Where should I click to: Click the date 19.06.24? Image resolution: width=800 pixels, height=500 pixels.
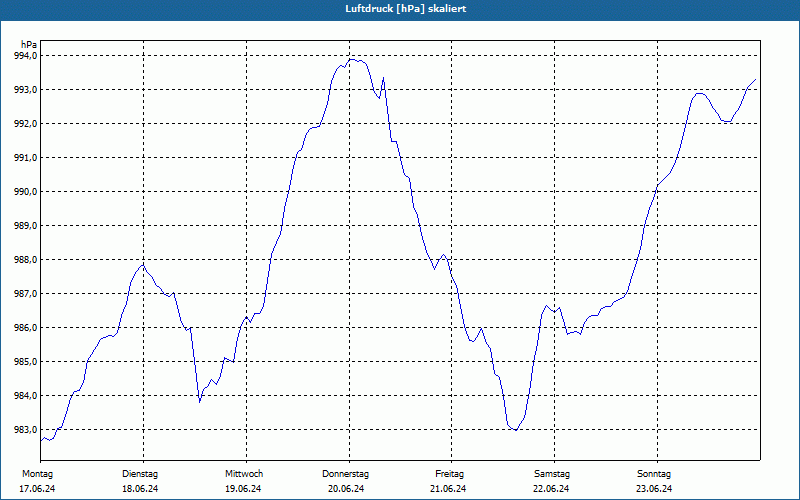click(243, 489)
